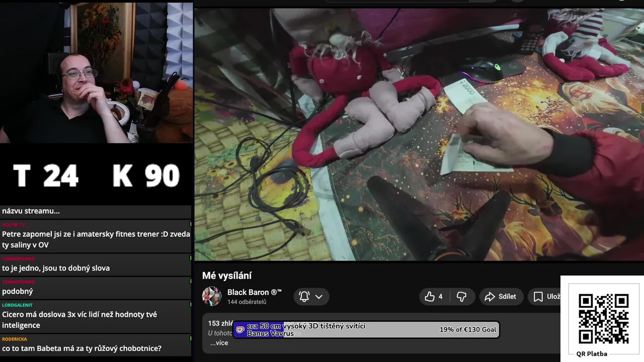644x362 pixels.
Task: Click the 153 zhlédnutí view count text
Action: pos(220,323)
